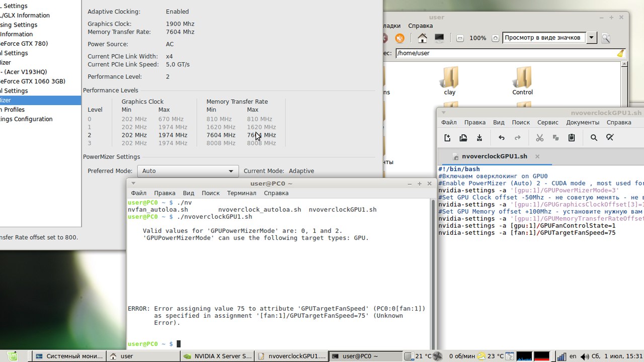Click the open file icon in editor
644x362 pixels.
coord(463,138)
